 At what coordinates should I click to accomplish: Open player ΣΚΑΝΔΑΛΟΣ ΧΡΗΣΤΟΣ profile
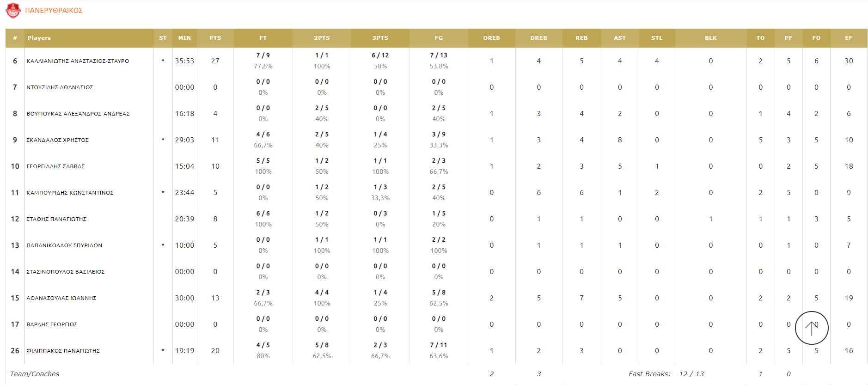point(57,140)
